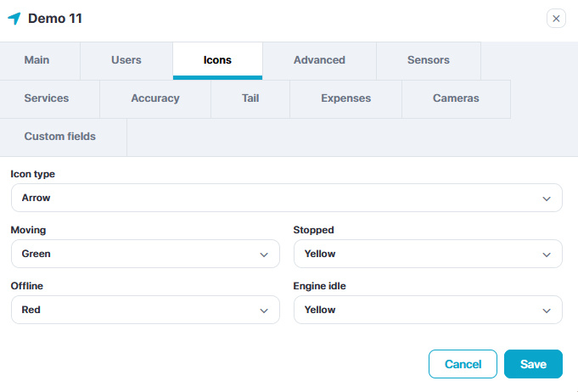Expand the Stopped color dropdown
The height and width of the screenshot is (392, 578).
[428, 254]
